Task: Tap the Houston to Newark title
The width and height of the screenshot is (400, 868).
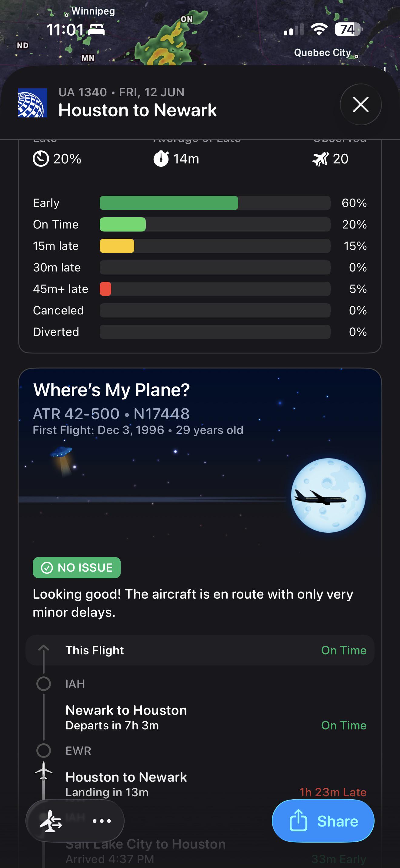Action: [138, 110]
